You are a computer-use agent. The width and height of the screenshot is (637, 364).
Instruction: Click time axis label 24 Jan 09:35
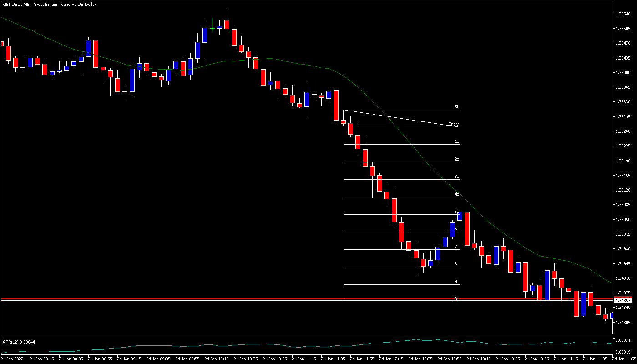(158, 359)
